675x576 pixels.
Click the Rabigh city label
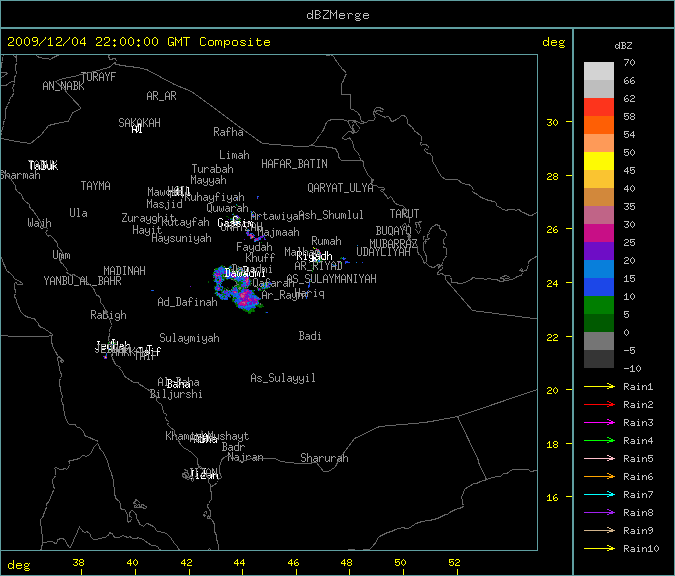[x=108, y=315]
